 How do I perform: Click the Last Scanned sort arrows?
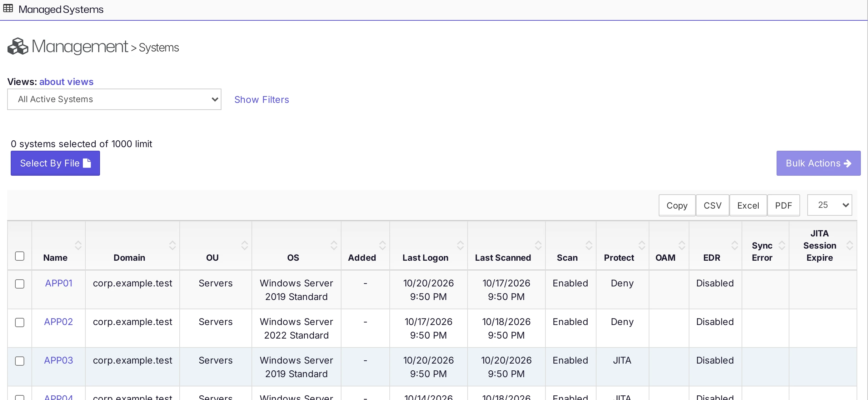538,245
